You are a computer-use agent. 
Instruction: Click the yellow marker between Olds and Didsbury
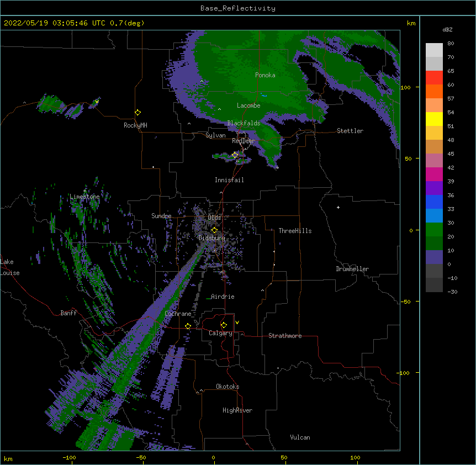click(214, 230)
